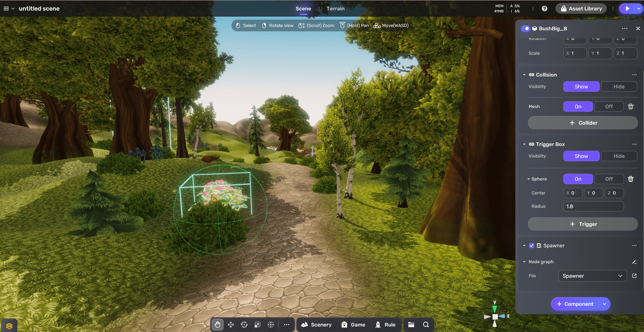This screenshot has width=644, height=332.
Task: Open the Rule category
Action: click(385, 324)
